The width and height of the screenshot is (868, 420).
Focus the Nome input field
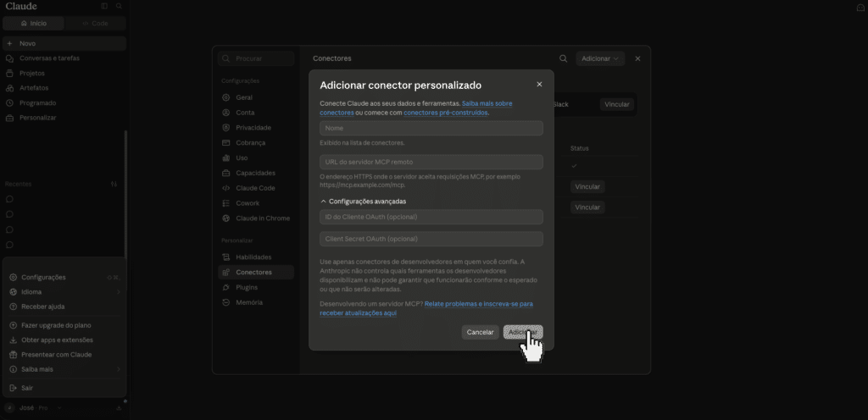point(431,128)
